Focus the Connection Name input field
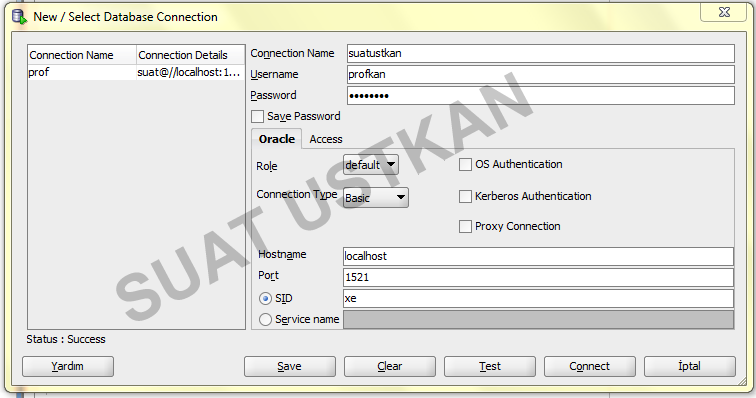The height and width of the screenshot is (398, 756). point(541,54)
